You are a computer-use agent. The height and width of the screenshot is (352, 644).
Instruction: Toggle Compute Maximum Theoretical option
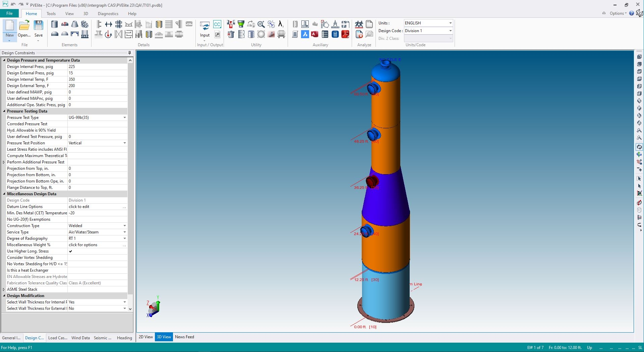[98, 156]
